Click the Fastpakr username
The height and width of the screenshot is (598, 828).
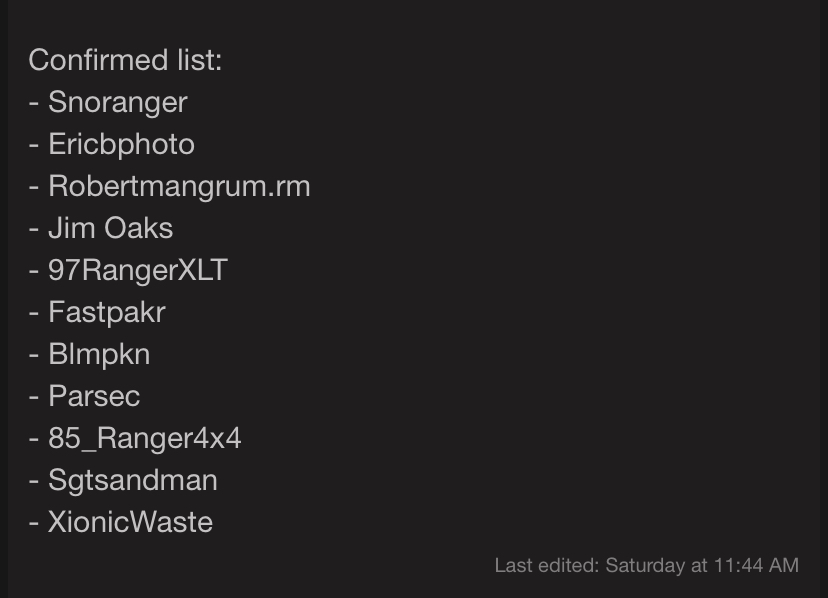tap(107, 312)
